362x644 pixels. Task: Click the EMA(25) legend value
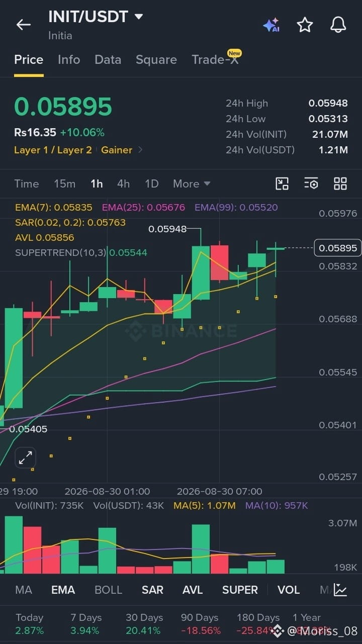(143, 207)
